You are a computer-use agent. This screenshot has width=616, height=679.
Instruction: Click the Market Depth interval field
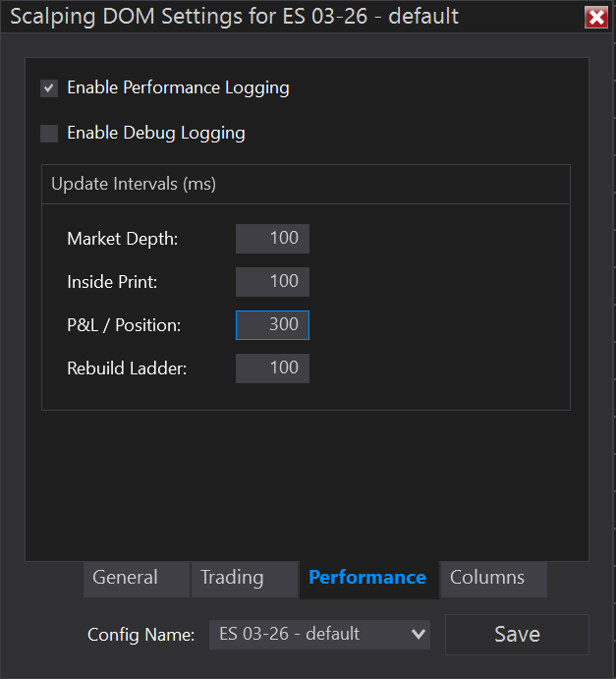coord(272,239)
